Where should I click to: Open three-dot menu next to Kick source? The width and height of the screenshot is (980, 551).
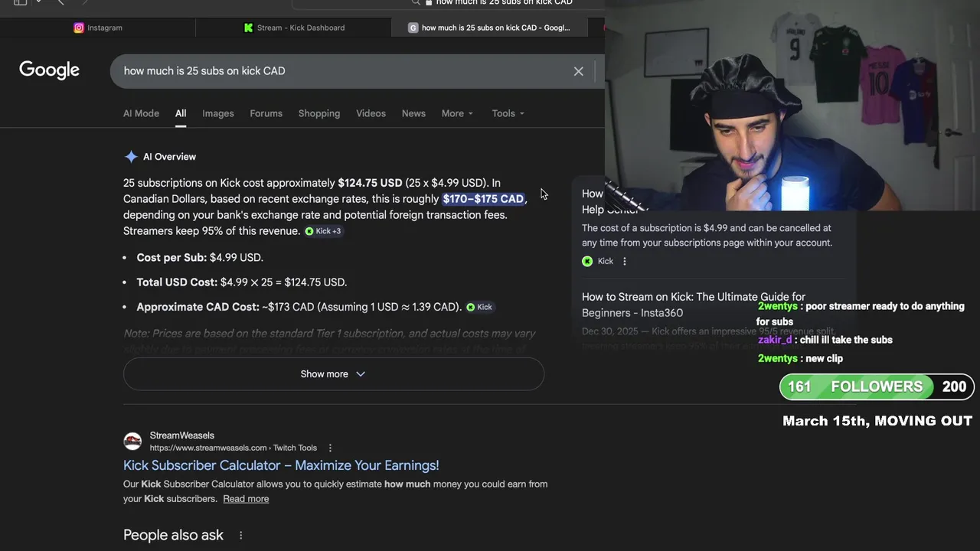(625, 261)
